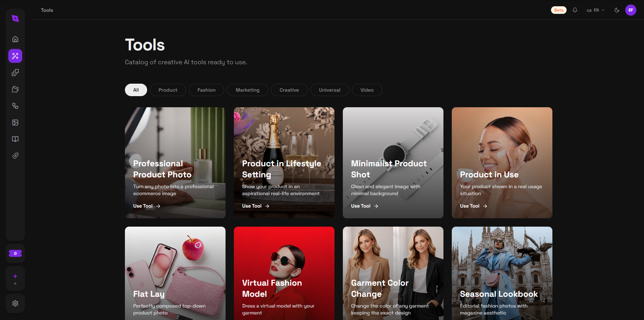Open the Home icon in sidebar

(x=15, y=39)
